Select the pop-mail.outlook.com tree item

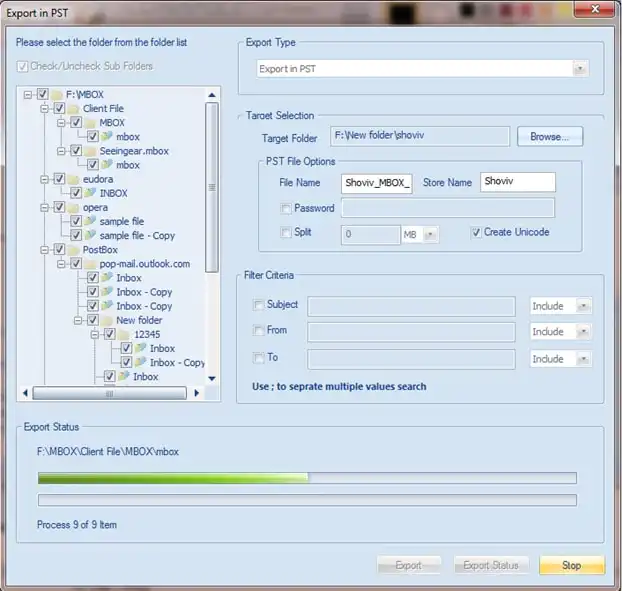click(x=145, y=264)
